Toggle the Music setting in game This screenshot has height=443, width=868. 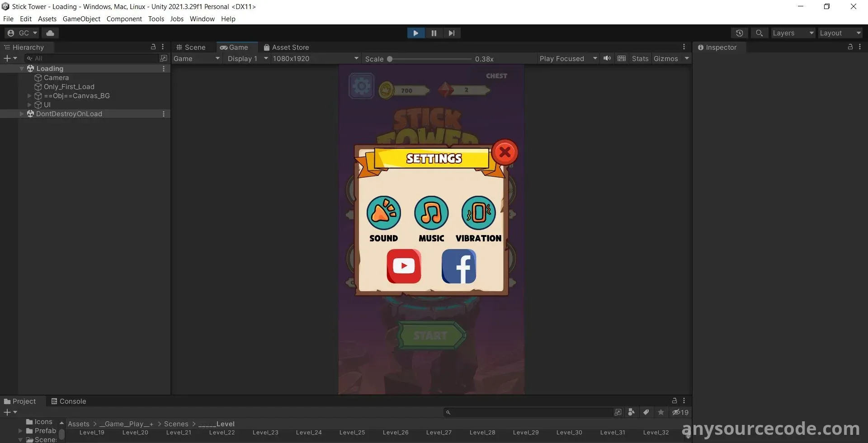point(431,213)
